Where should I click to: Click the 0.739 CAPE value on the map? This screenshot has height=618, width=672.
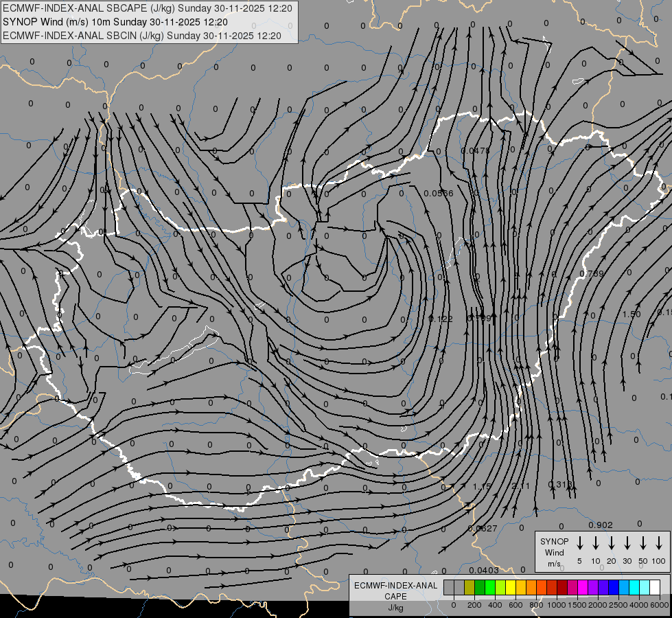pyautogui.click(x=592, y=273)
